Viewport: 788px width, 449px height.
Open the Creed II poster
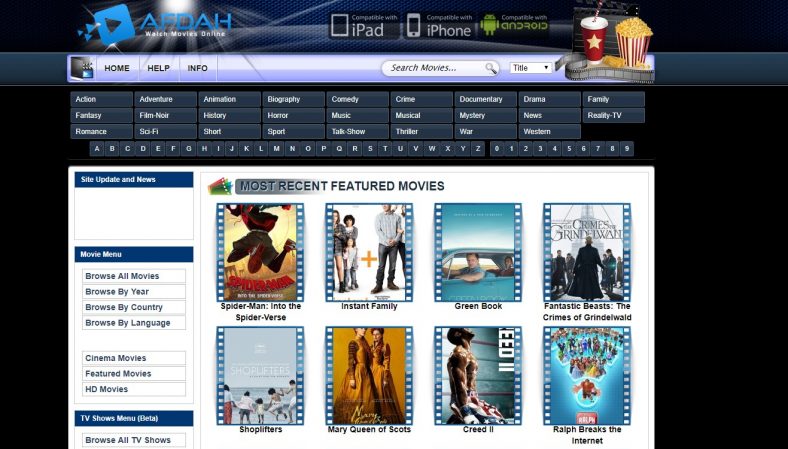coord(478,376)
